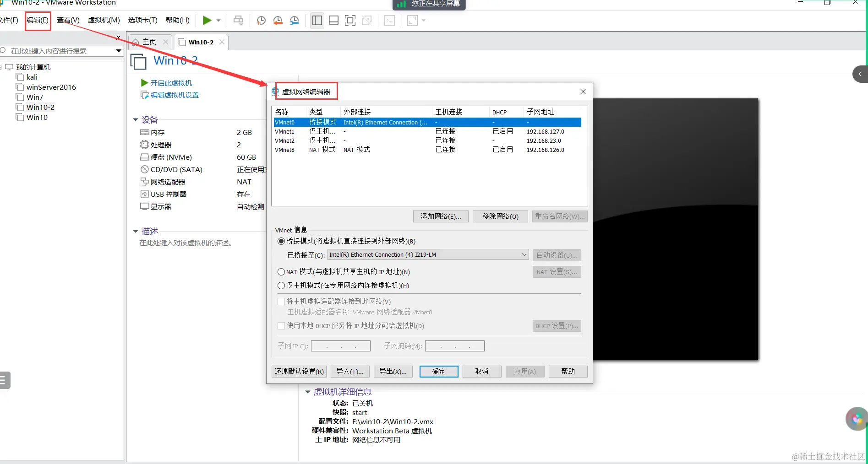Check 使用本地 DHCP 服务 checkbox
This screenshot has width=868, height=464.
281,326
